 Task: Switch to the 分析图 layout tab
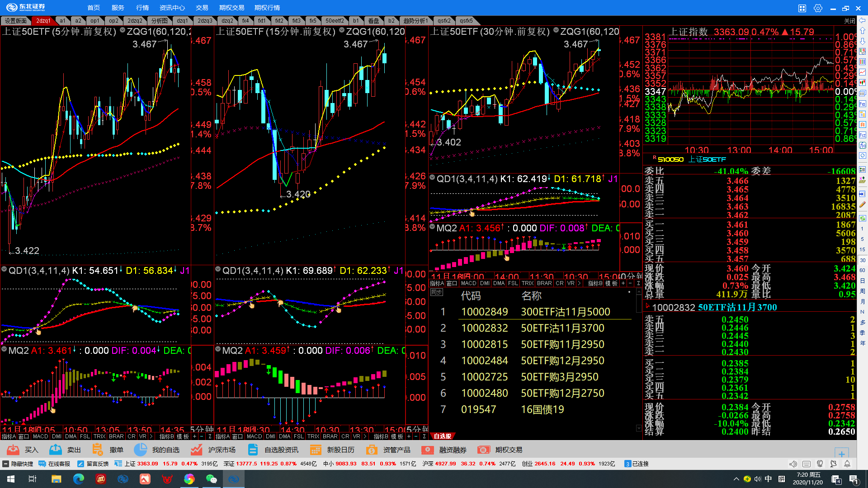[160, 21]
